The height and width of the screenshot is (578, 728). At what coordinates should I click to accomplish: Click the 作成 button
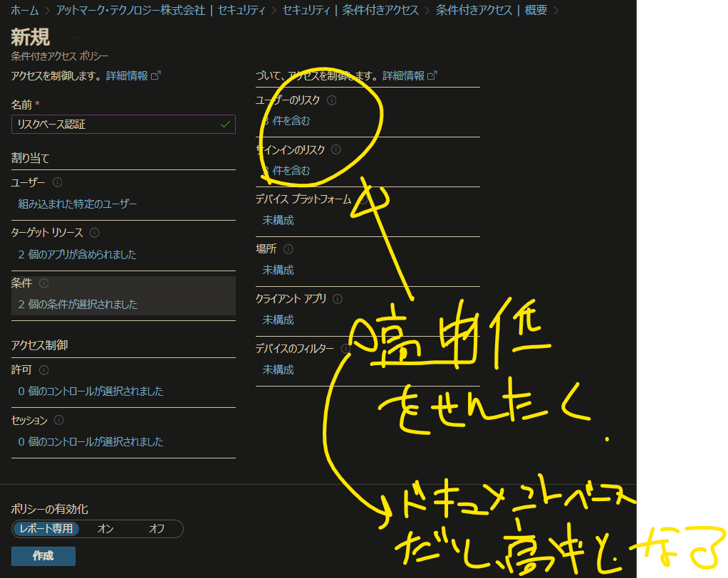point(43,556)
